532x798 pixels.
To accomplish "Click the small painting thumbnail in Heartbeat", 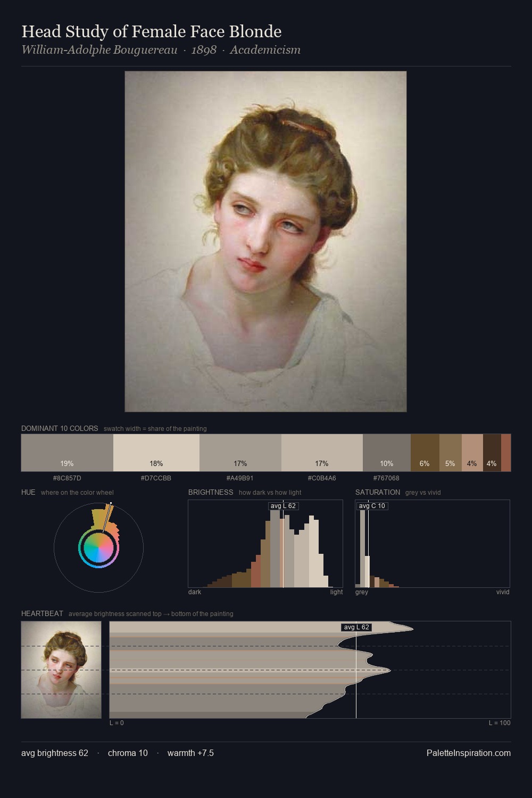I will tap(61, 670).
